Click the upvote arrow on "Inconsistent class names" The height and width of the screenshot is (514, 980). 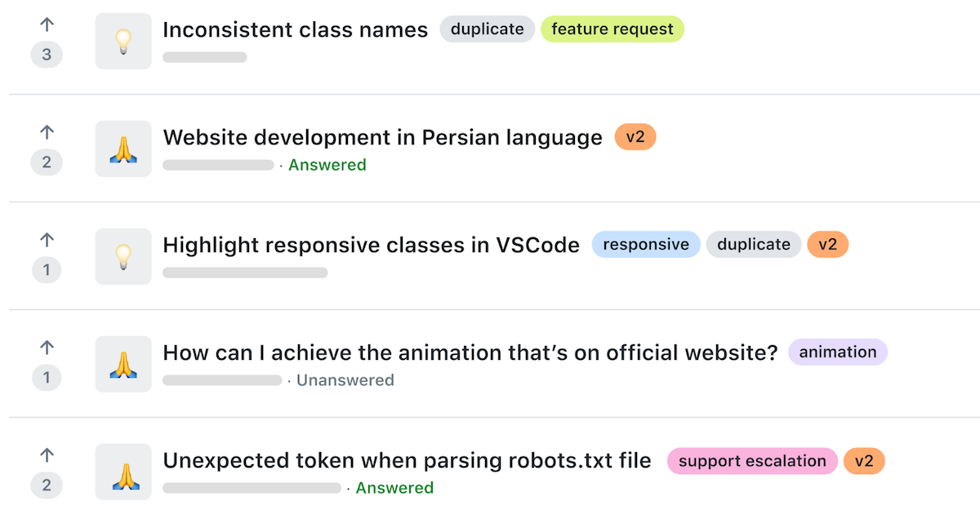click(47, 24)
